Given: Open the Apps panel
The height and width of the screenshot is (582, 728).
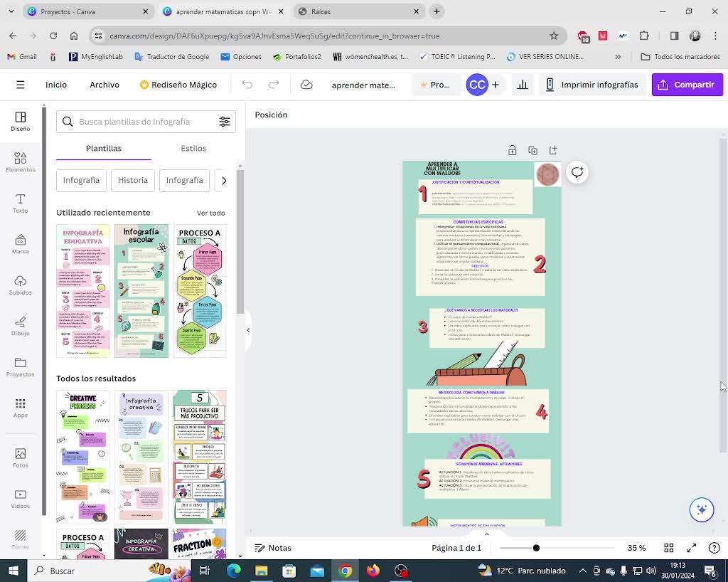Looking at the screenshot, I should coord(21,408).
